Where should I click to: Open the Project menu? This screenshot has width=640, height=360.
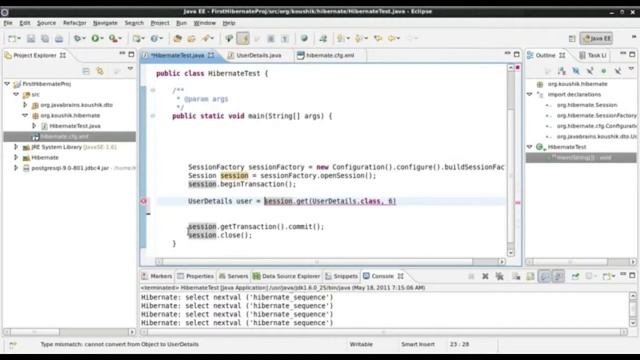tap(160, 23)
